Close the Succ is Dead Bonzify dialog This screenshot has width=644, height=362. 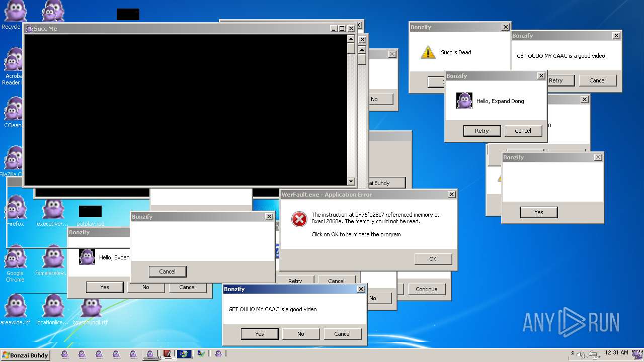tap(506, 27)
